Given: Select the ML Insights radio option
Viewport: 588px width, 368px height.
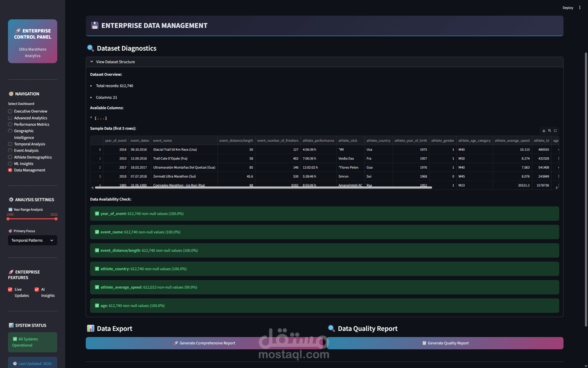Looking at the screenshot, I should point(10,164).
